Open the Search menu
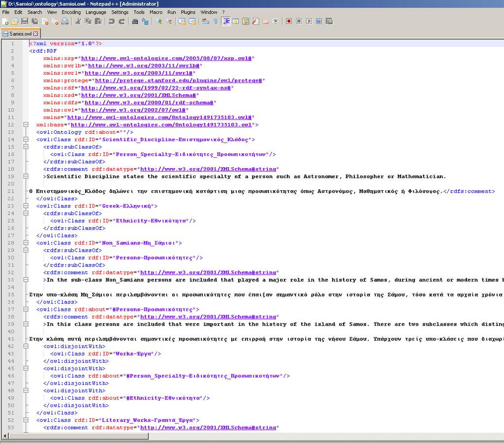504x444 pixels. click(x=35, y=12)
